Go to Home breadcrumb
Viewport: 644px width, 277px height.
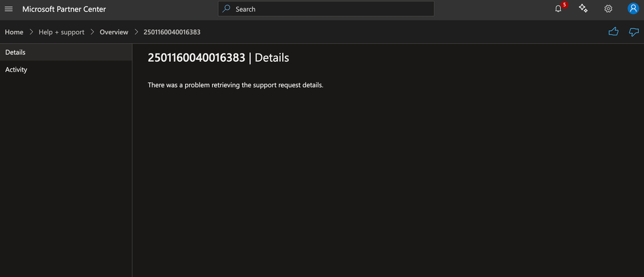(14, 32)
